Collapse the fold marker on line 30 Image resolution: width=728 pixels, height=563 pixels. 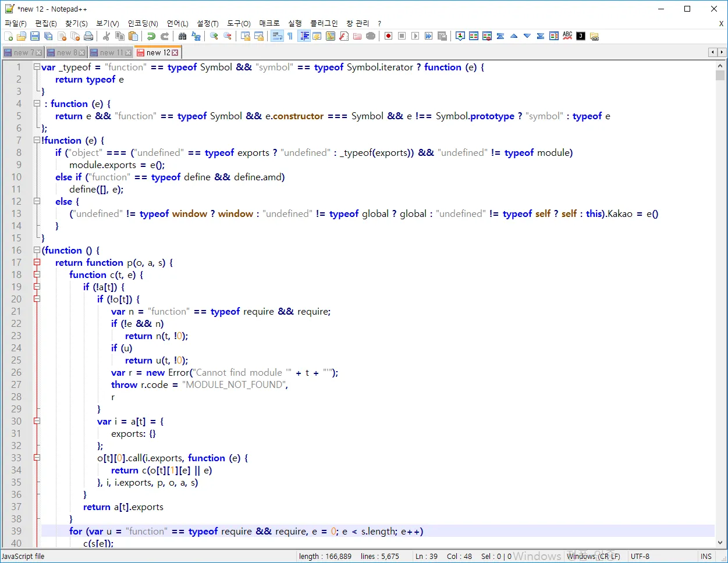37,421
